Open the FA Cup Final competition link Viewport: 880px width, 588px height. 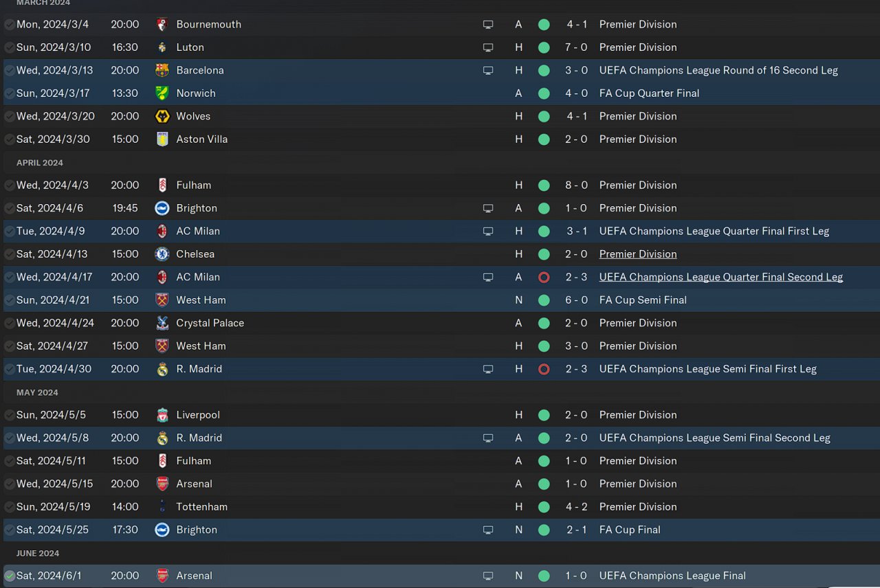[x=629, y=530]
